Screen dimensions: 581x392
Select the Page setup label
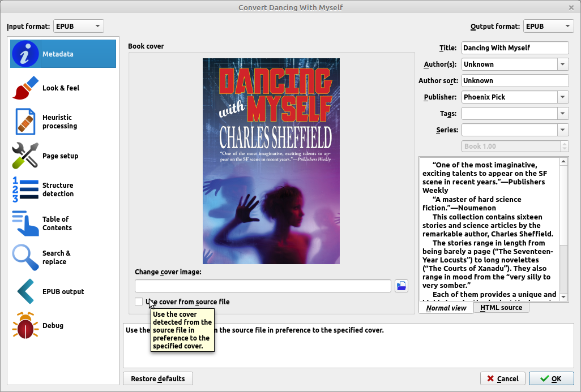61,156
